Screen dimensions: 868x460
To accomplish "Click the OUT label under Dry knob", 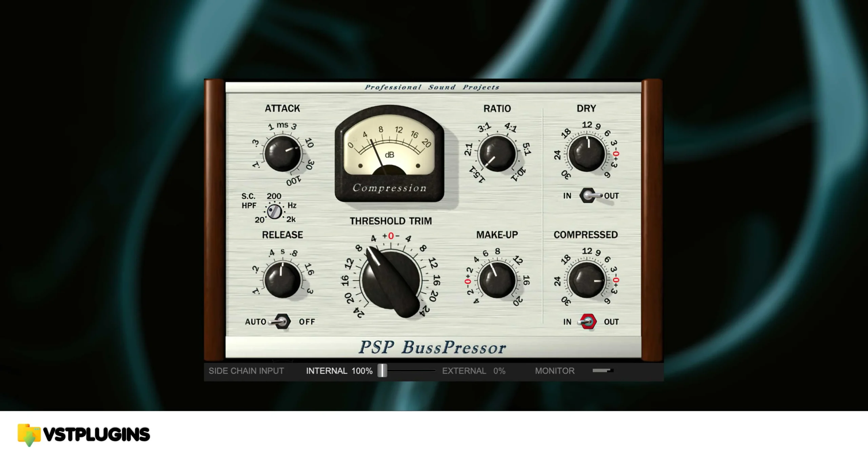I will (x=611, y=196).
